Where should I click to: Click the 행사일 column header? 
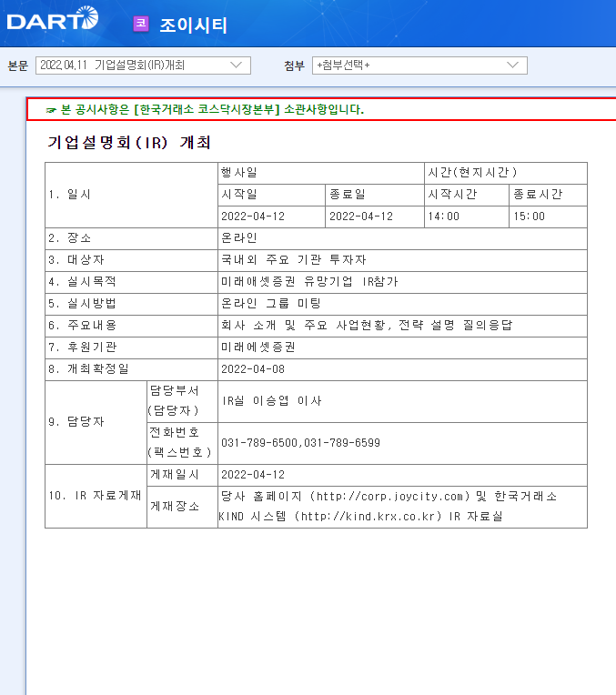pyautogui.click(x=321, y=173)
